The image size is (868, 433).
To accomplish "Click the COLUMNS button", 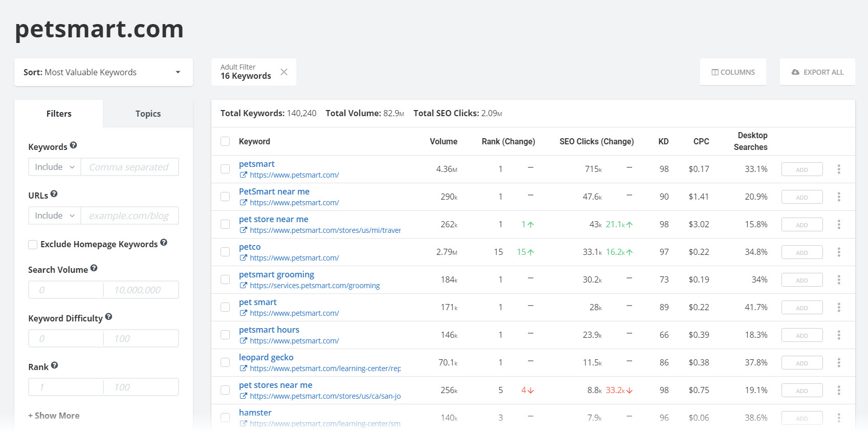I will (x=733, y=72).
